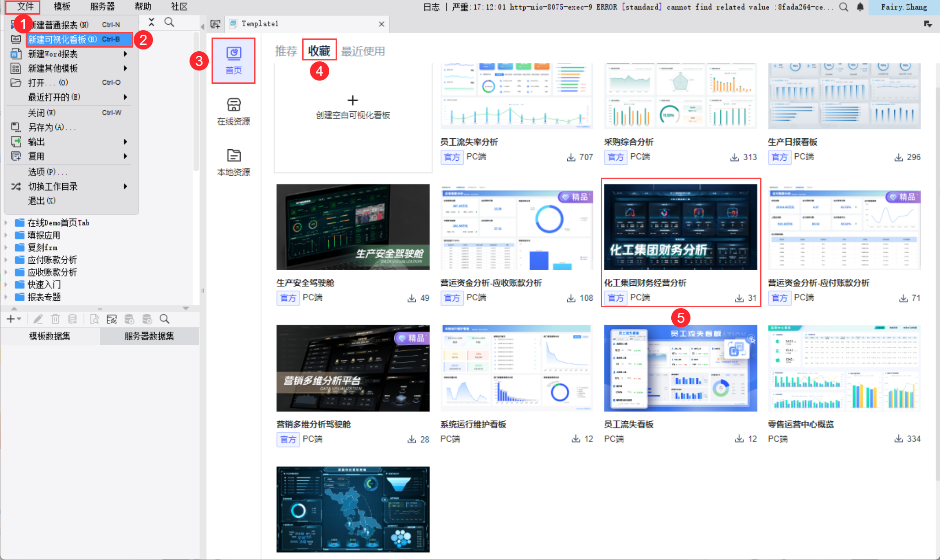Click the 日志 log link
The image size is (940, 560).
(431, 7)
